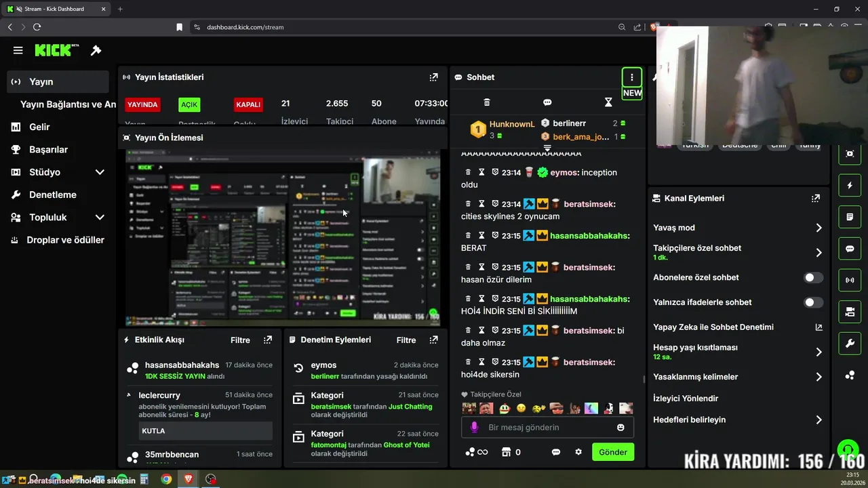The image size is (868, 488).
Task: Click the camera-layout sidebar button above the wrench
Action: (850, 312)
